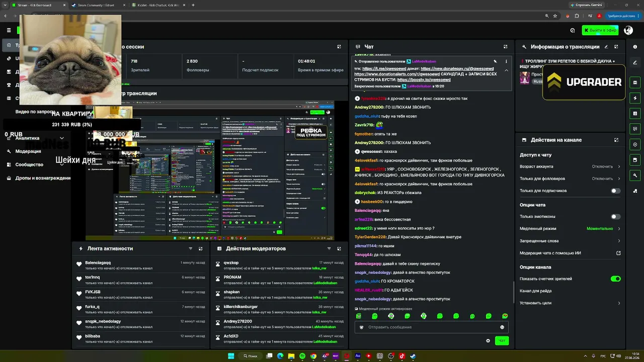Screen dimensions: 644x362
Task: Open banned words settings
Action: (570, 241)
